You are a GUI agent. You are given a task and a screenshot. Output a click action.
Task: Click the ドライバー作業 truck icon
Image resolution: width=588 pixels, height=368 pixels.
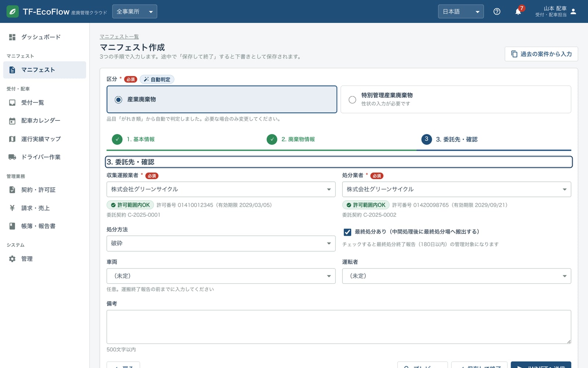12,157
